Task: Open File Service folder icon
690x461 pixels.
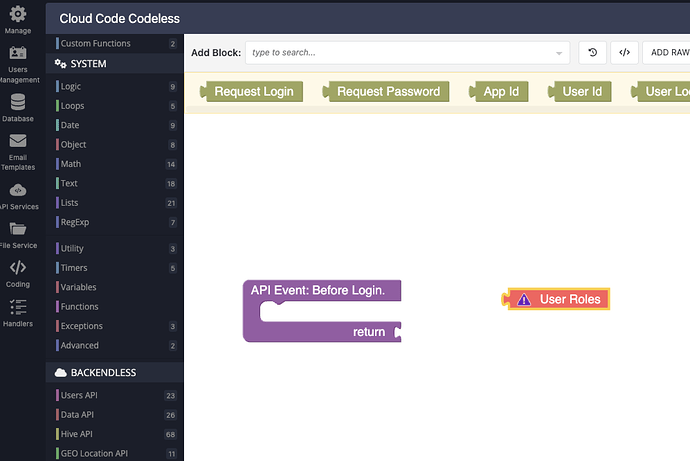Action: pos(18,229)
